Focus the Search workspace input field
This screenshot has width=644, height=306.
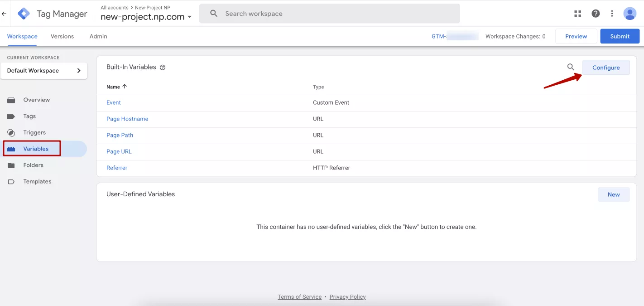(330, 14)
